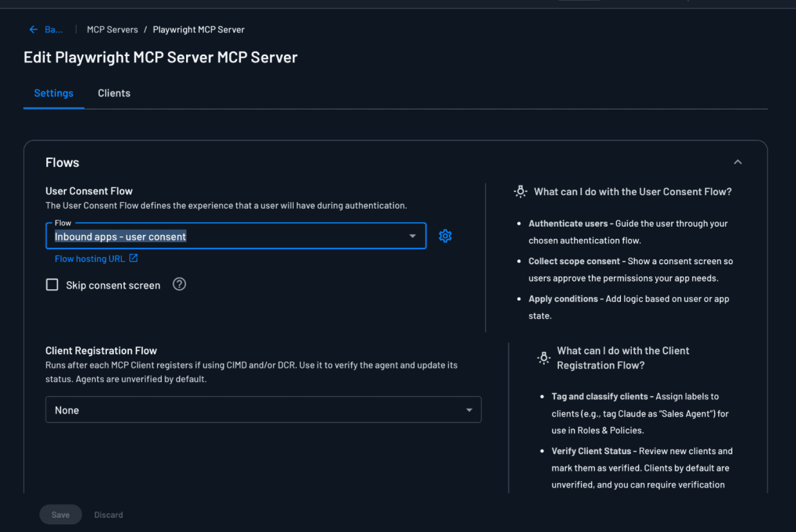Click the Flows panel header
796x532 pixels.
coord(62,162)
